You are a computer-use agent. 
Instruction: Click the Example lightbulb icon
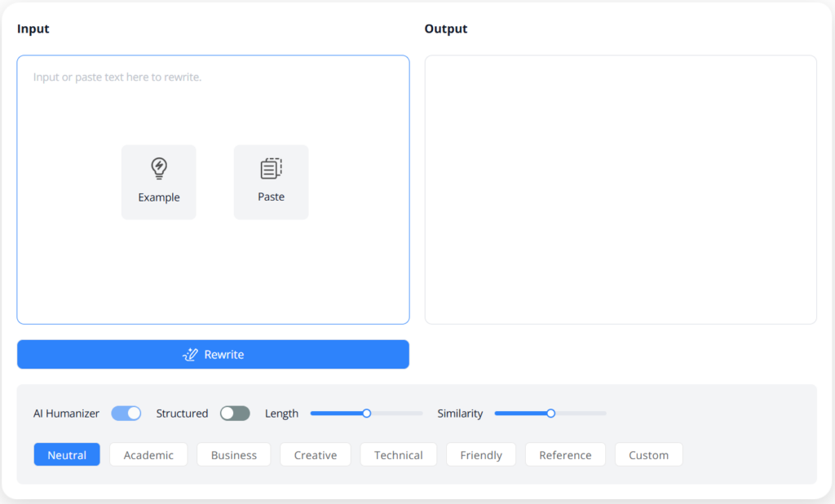158,168
